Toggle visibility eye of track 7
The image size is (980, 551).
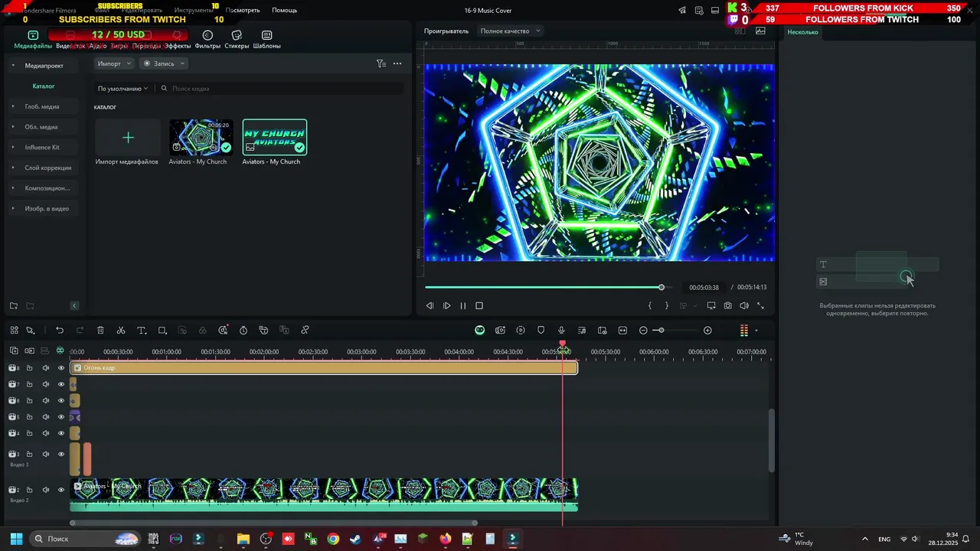click(x=61, y=384)
